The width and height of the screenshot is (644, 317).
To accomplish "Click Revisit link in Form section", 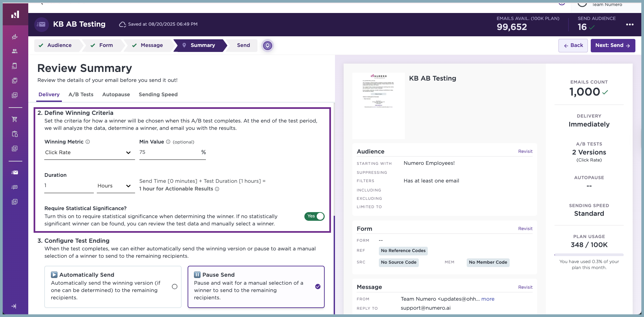I will coord(525,229).
